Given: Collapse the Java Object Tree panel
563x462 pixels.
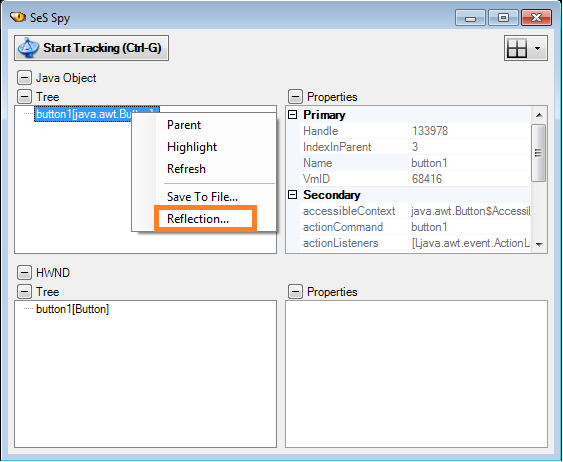Looking at the screenshot, I should 24,97.
